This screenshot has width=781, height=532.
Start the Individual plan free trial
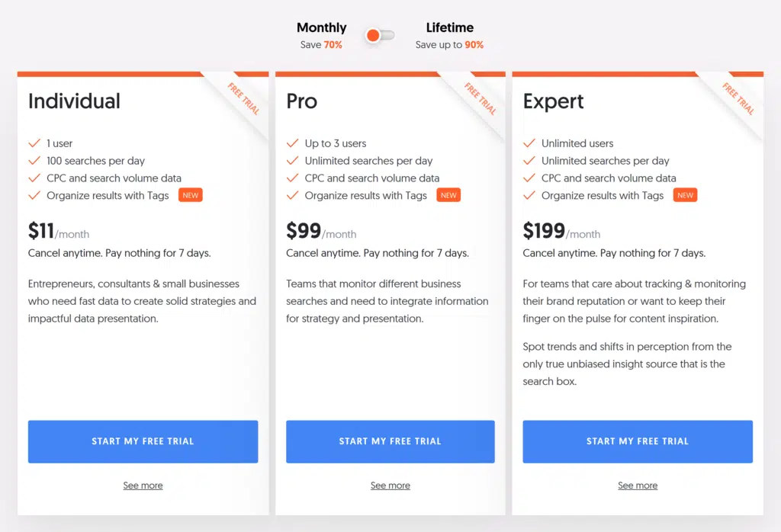click(x=143, y=441)
